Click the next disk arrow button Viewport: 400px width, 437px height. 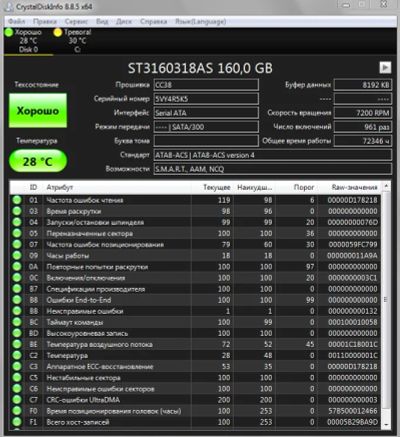pos(385,68)
